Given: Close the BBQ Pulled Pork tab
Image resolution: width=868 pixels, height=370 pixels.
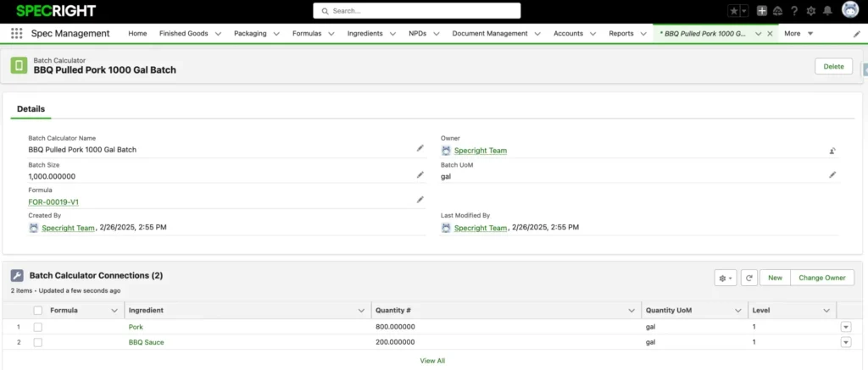Looking at the screenshot, I should 770,34.
